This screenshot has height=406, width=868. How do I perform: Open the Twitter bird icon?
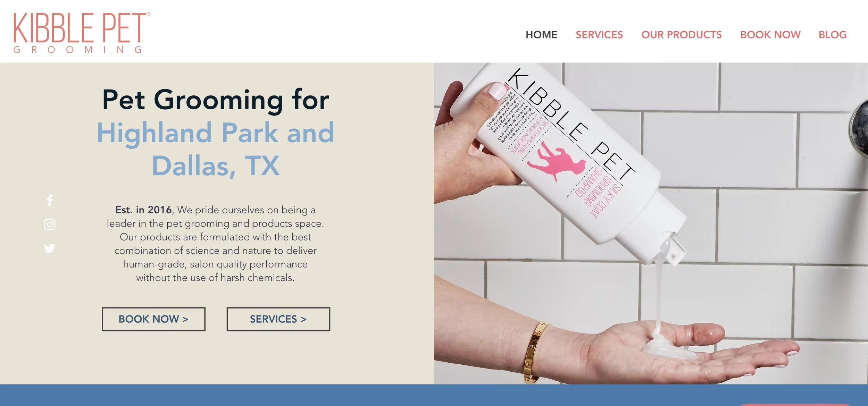pos(50,248)
